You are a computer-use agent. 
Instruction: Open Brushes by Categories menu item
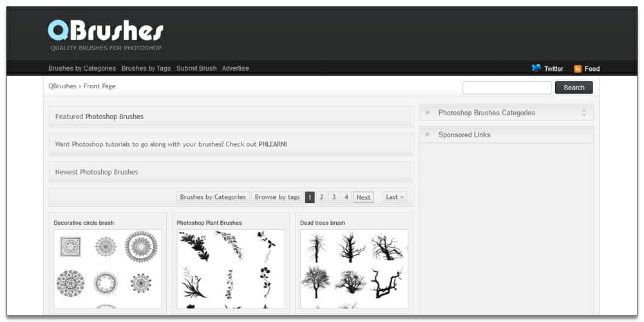coord(82,68)
